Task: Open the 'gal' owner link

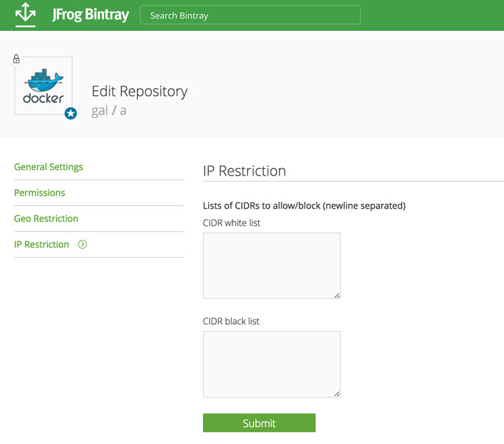Action: (99, 111)
